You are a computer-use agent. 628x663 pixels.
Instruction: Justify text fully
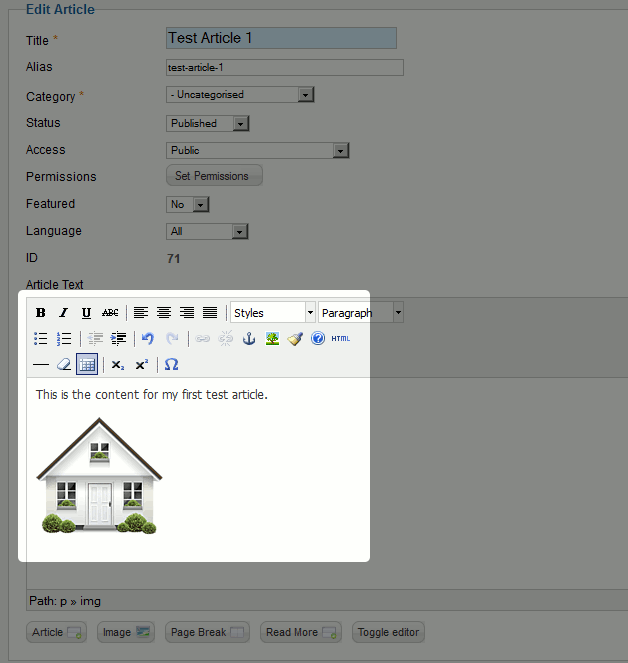(x=210, y=313)
